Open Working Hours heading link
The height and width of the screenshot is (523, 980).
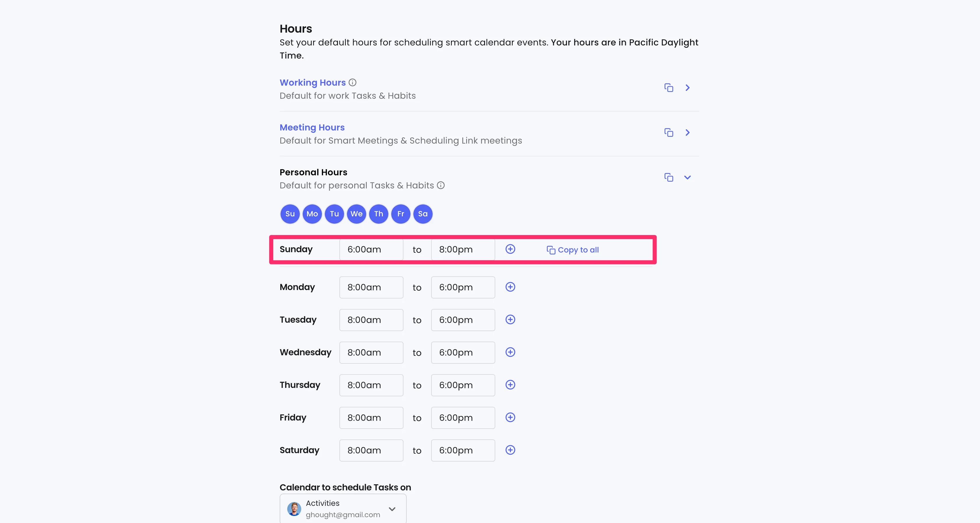312,82
